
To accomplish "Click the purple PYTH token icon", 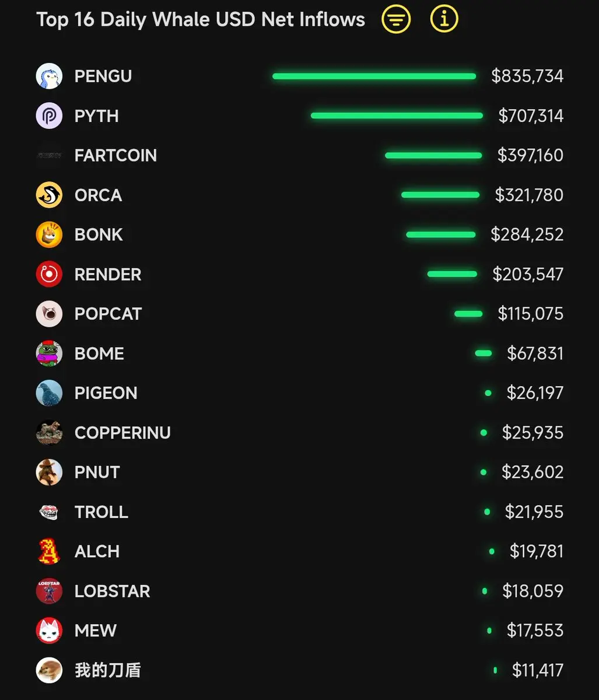I will [x=49, y=116].
